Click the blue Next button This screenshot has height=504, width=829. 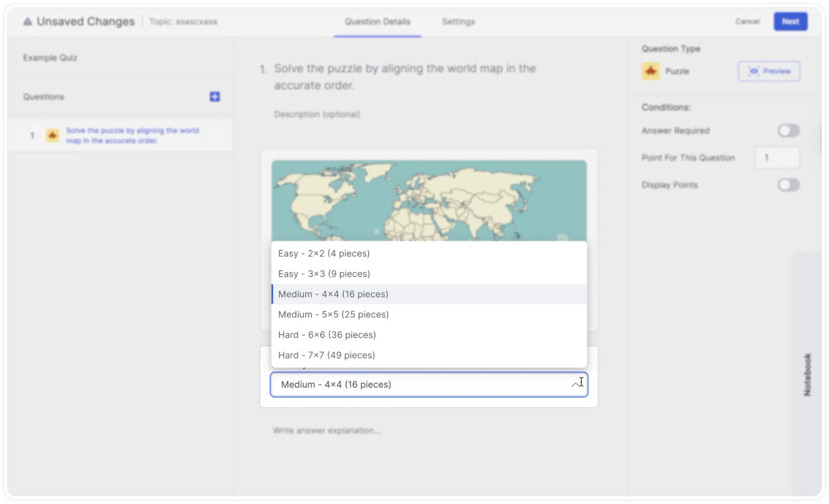pyautogui.click(x=790, y=21)
